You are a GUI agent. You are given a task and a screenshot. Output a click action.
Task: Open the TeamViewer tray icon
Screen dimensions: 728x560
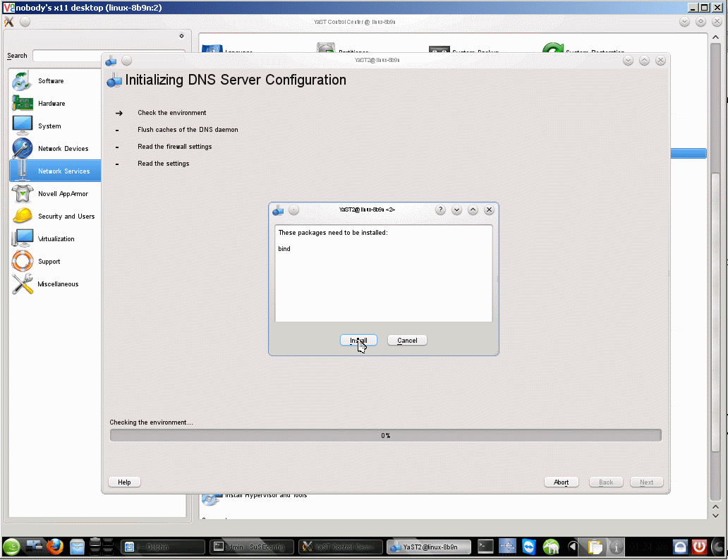tap(529, 547)
